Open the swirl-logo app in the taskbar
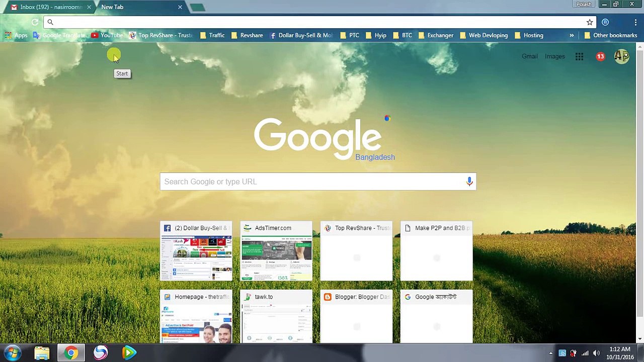The height and width of the screenshot is (362, 644). point(100,352)
